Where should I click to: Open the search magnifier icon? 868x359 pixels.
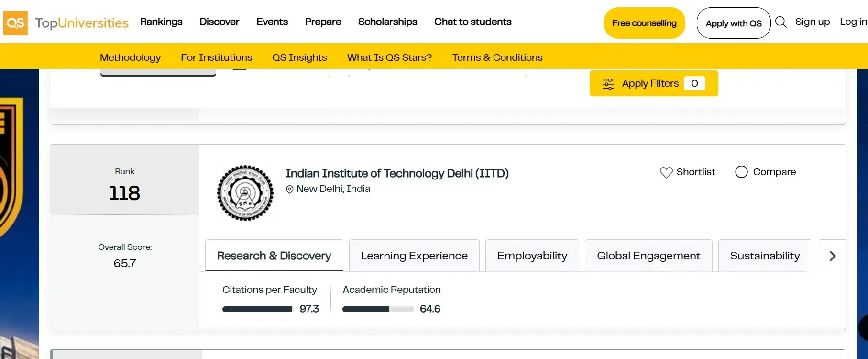pos(780,22)
